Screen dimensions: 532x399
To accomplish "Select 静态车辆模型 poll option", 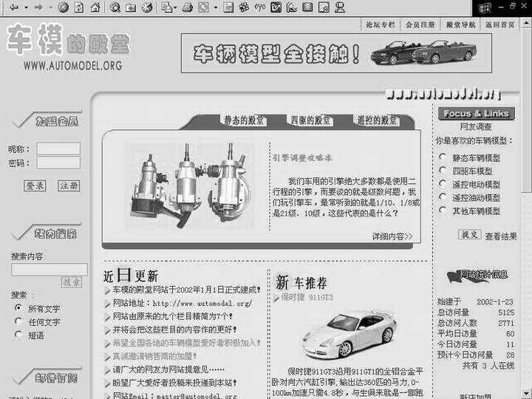I will tap(443, 157).
